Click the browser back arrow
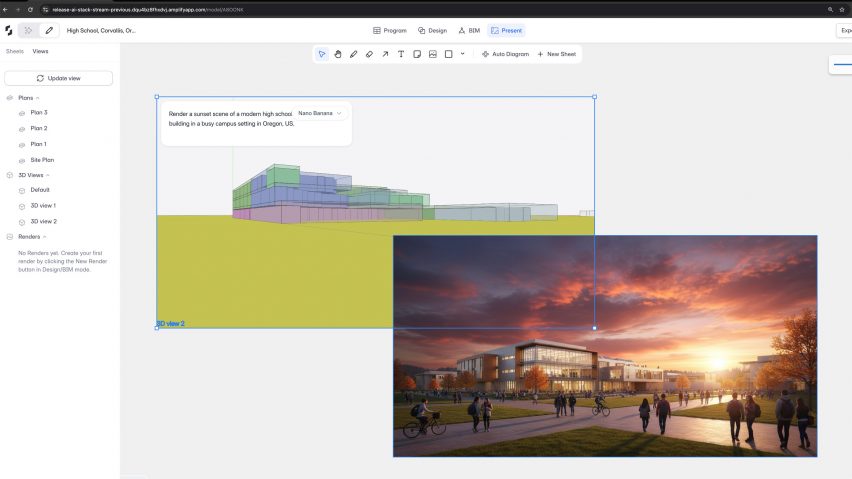This screenshot has height=479, width=852. (x=5, y=9)
